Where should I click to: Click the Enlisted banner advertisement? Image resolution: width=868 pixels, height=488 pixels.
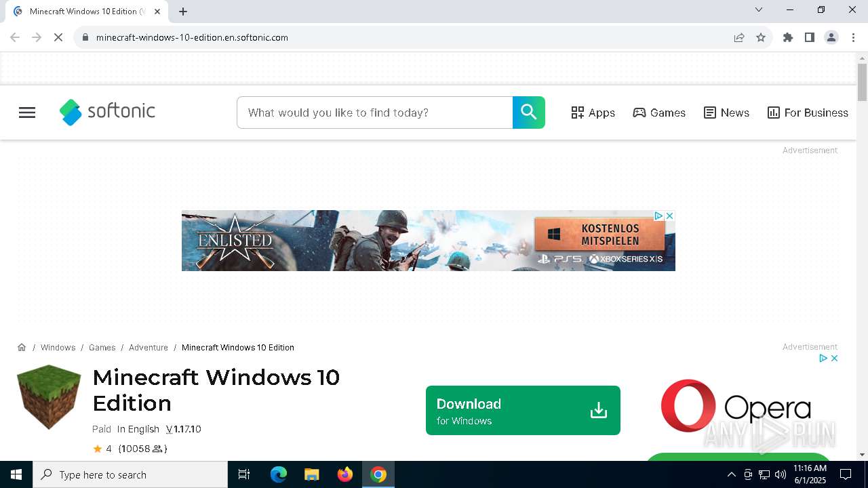[428, 241]
